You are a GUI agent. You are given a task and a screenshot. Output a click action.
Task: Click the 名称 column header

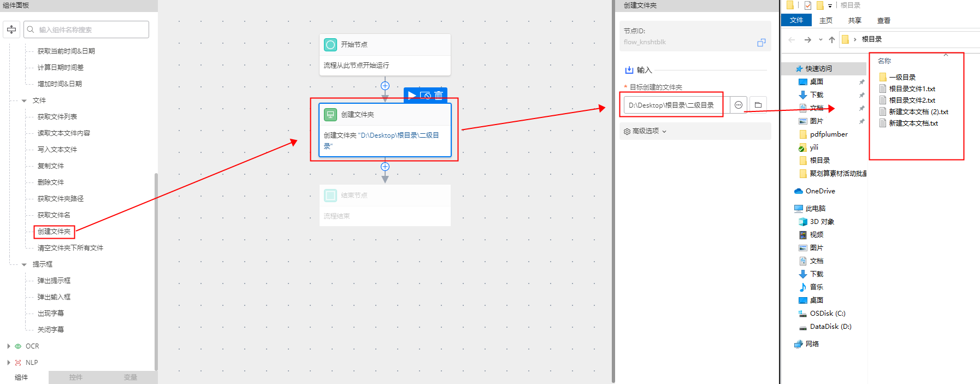tap(884, 61)
